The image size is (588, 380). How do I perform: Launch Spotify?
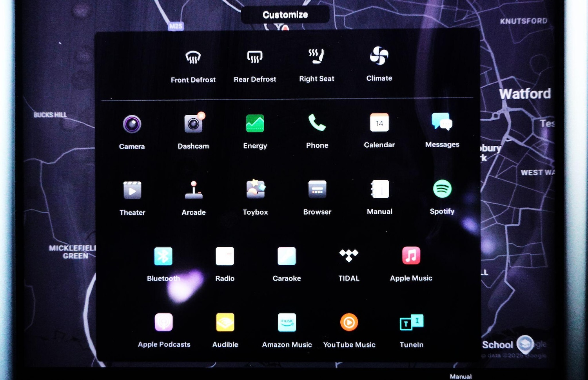tap(442, 189)
